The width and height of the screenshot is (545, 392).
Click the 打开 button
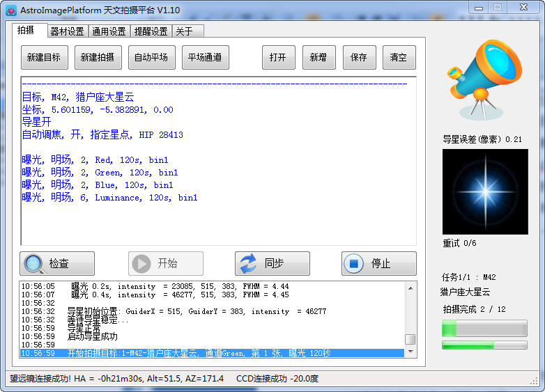[278, 58]
